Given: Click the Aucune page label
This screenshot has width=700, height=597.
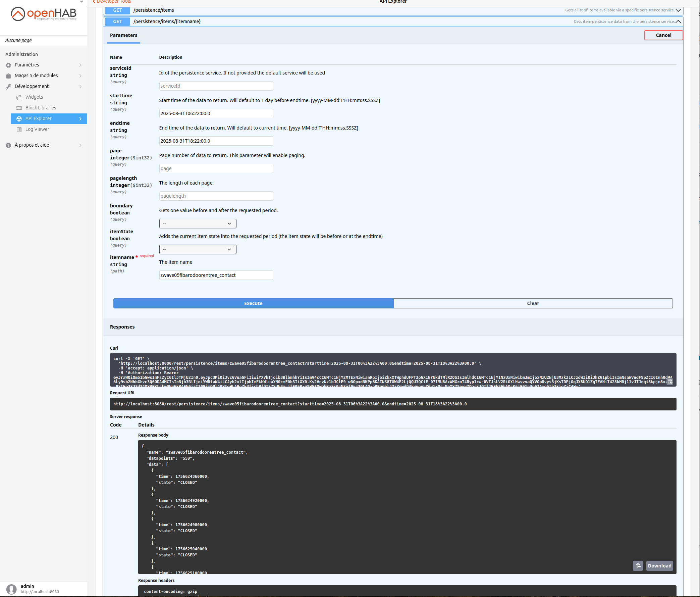Looking at the screenshot, I should tap(18, 40).
